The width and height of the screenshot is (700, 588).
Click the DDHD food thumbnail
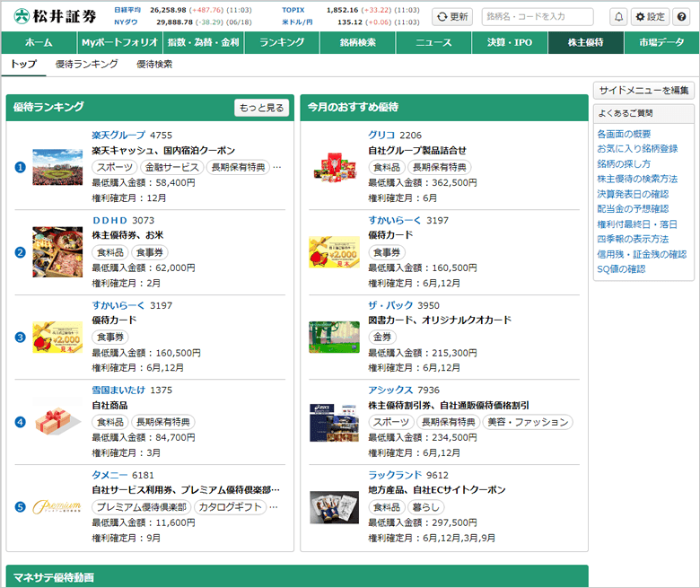point(57,252)
